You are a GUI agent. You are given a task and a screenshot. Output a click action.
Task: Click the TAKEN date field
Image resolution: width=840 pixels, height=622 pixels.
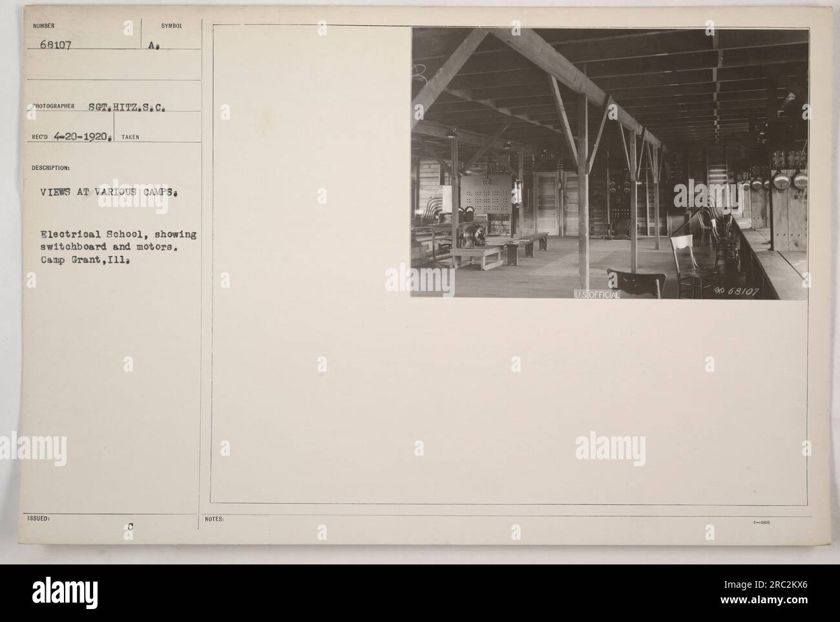[x=168, y=136]
